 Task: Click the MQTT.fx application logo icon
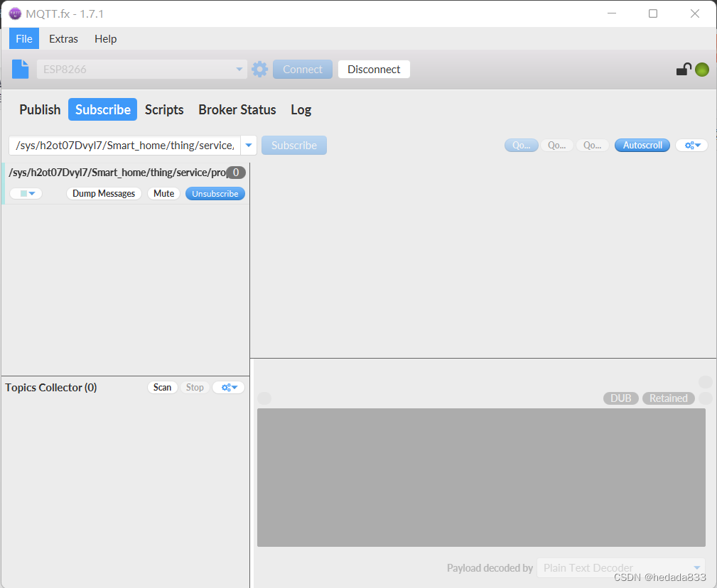tap(15, 13)
